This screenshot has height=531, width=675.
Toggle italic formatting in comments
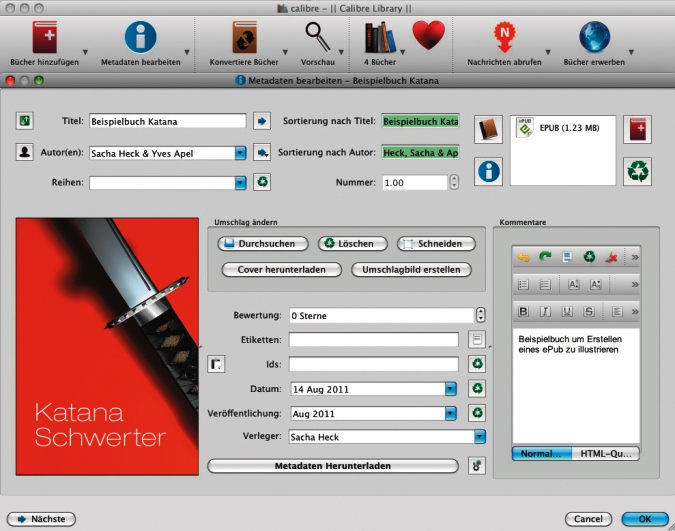(545, 311)
